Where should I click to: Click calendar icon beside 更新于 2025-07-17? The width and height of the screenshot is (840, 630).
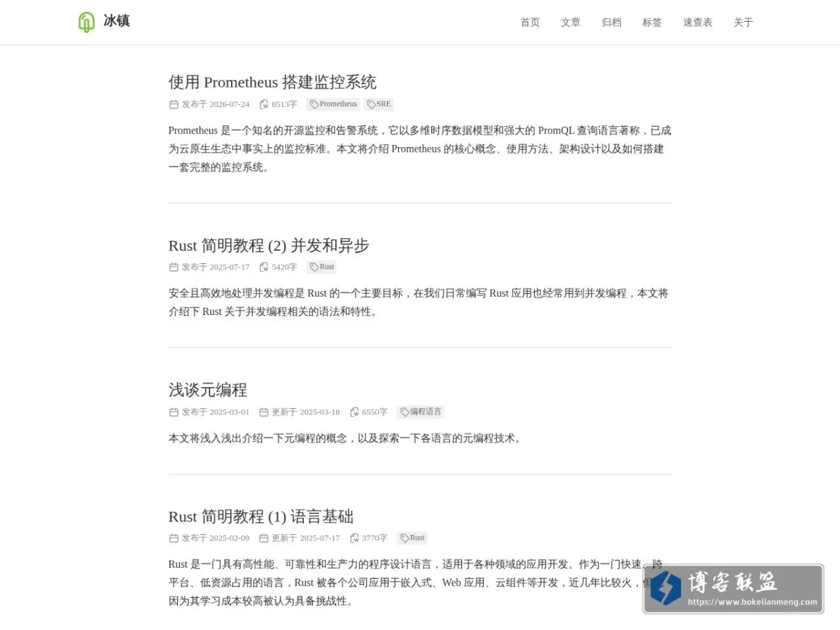(x=264, y=538)
